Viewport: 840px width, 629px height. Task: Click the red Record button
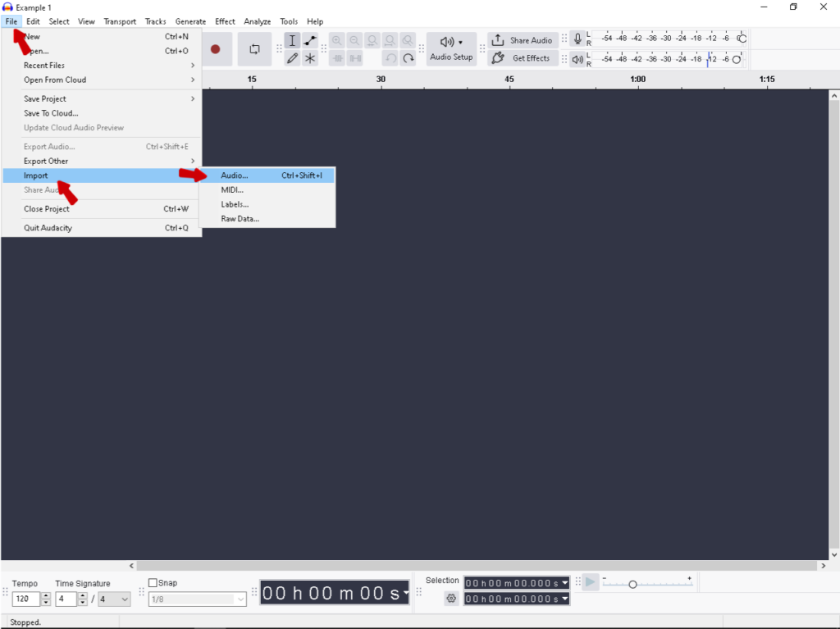(x=215, y=49)
